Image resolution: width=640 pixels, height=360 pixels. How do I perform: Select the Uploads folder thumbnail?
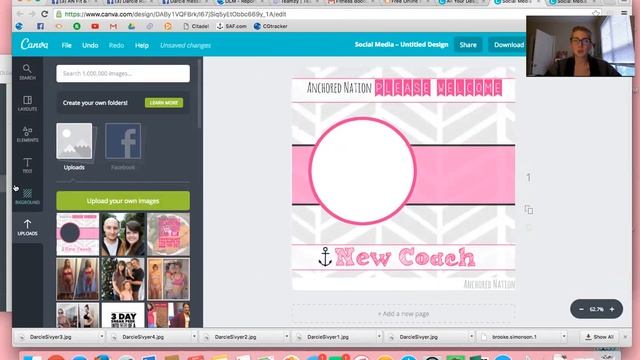[x=74, y=141]
